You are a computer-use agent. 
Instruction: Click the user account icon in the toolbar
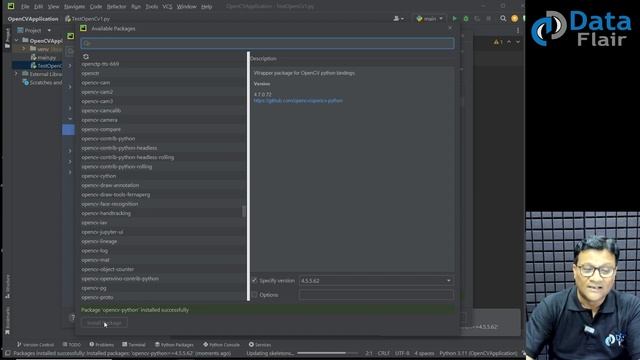[x=398, y=18]
